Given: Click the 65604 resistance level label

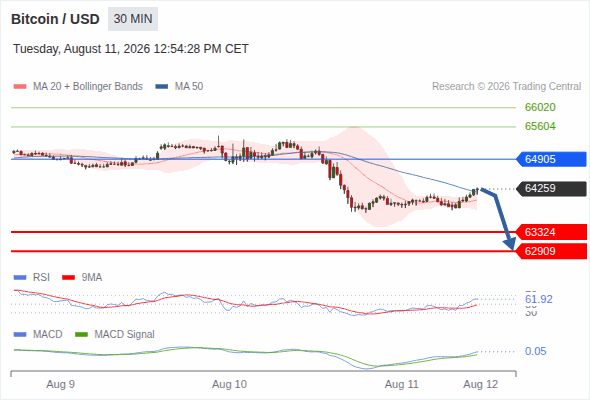Looking at the screenshot, I should point(540,126).
